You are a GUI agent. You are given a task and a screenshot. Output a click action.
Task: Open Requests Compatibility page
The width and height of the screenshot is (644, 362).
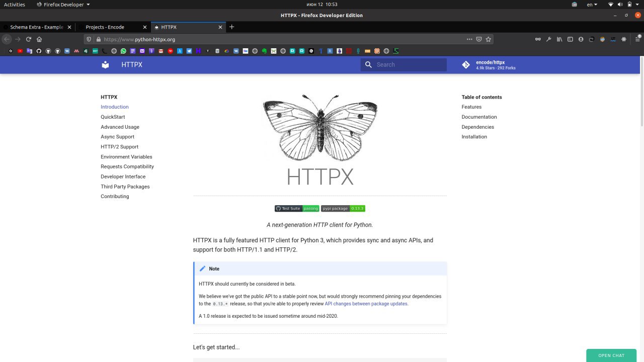[x=127, y=166]
